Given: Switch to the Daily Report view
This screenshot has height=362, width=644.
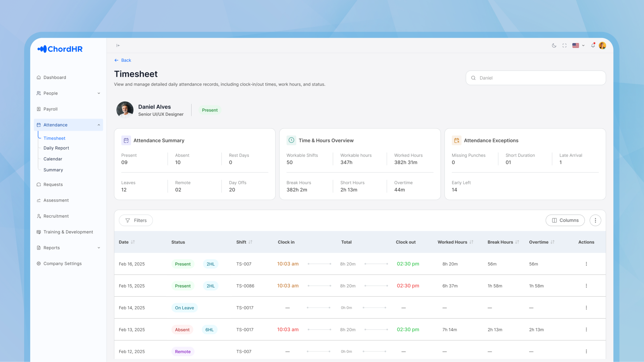Looking at the screenshot, I should 56,148.
